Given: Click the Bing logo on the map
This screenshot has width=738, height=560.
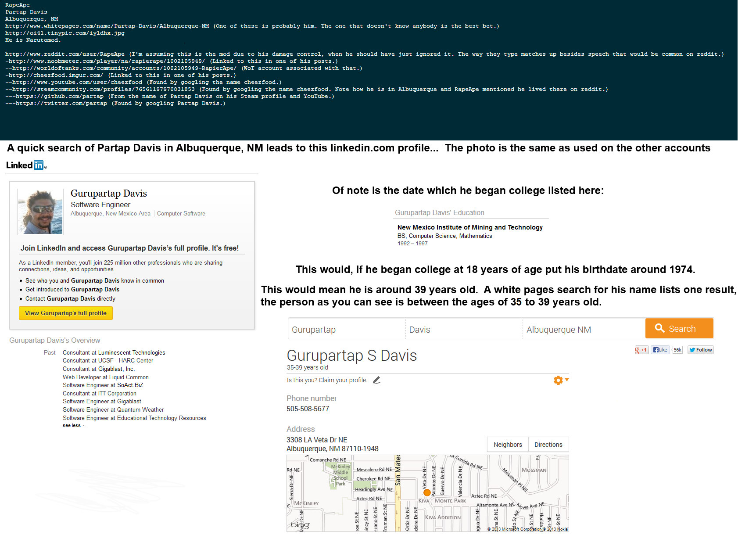Looking at the screenshot, I should click(300, 525).
